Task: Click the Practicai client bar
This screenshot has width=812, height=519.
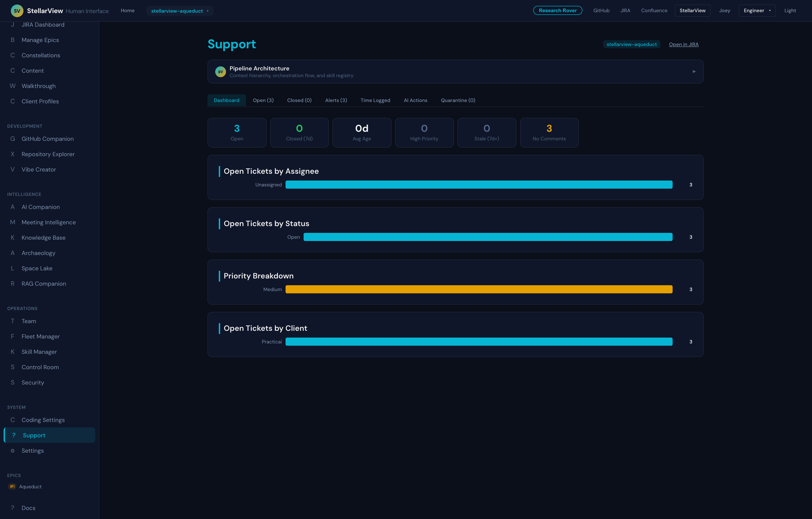Action: click(479, 341)
